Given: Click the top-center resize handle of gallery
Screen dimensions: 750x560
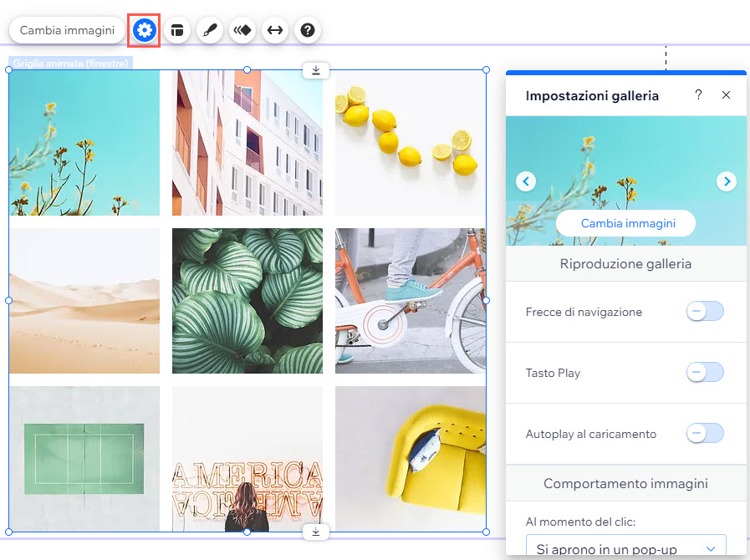Looking at the screenshot, I should pos(247,70).
